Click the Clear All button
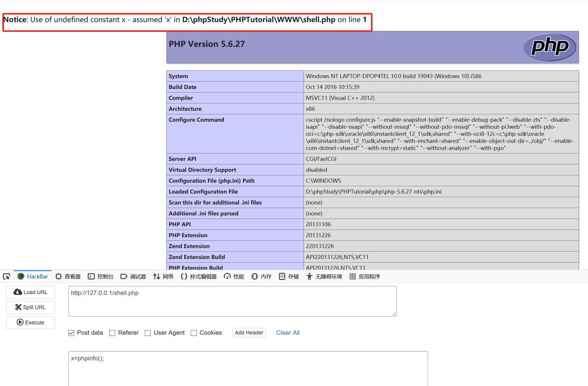This screenshot has width=588, height=386. [x=288, y=333]
